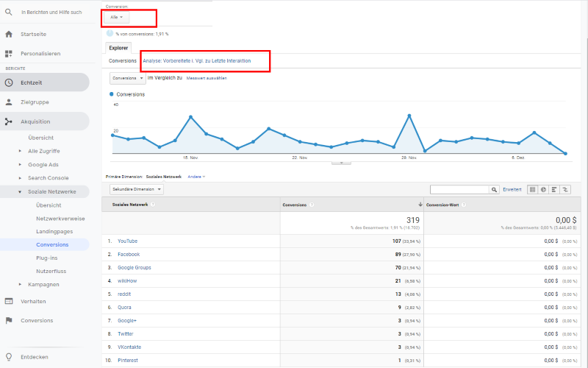The width and height of the screenshot is (588, 368).
Task: Open the Conversions metric dropdown above chart
Action: click(127, 77)
